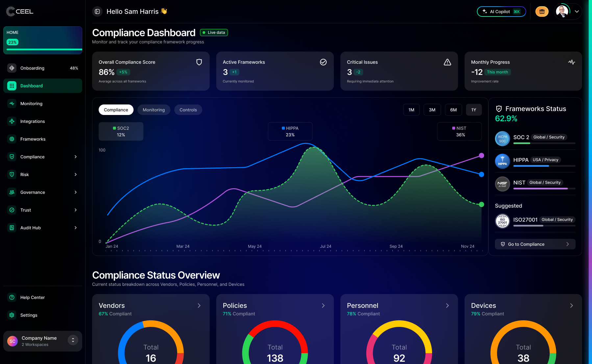
Task: Click the NIST AI RMF framework logo
Action: pyautogui.click(x=503, y=184)
